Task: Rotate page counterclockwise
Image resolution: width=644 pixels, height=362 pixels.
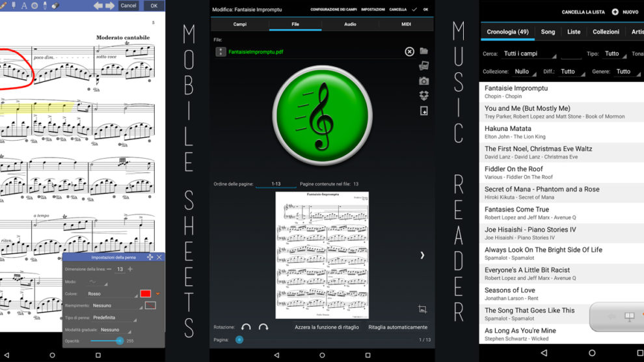Action: pos(246,327)
